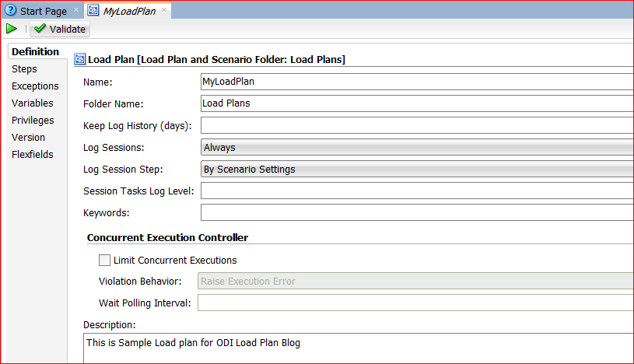This screenshot has width=634, height=364.
Task: Open the Log Sessions dropdown
Action: coord(417,147)
